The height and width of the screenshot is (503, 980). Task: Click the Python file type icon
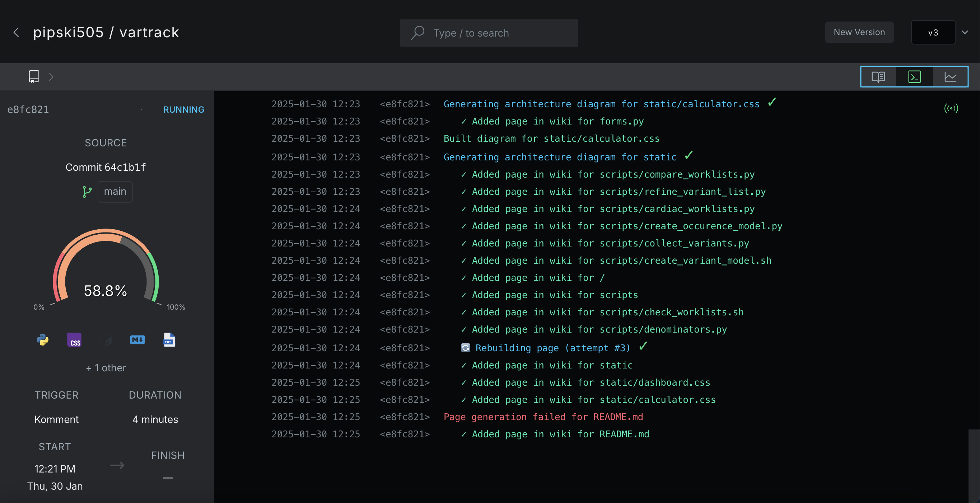(44, 340)
